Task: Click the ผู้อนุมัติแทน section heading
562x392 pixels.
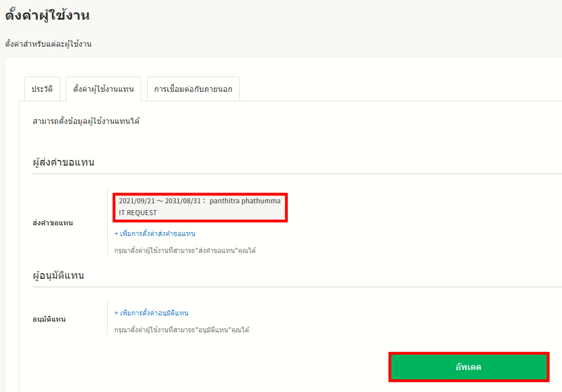Action: pos(59,275)
